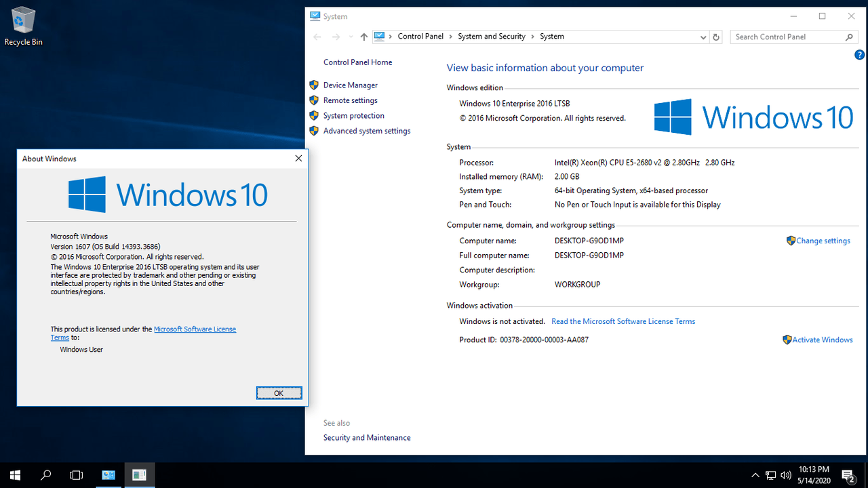Image resolution: width=868 pixels, height=488 pixels.
Task: Maximize the System window
Action: click(822, 16)
